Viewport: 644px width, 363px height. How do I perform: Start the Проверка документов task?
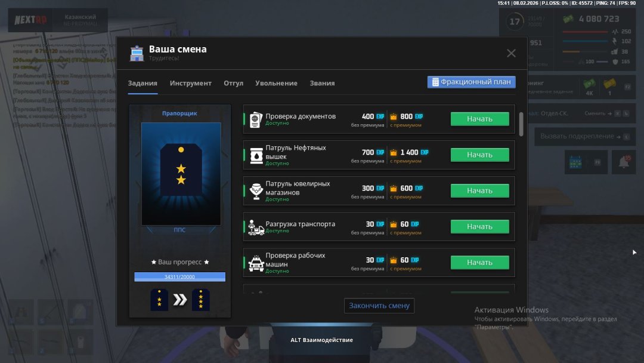click(479, 119)
